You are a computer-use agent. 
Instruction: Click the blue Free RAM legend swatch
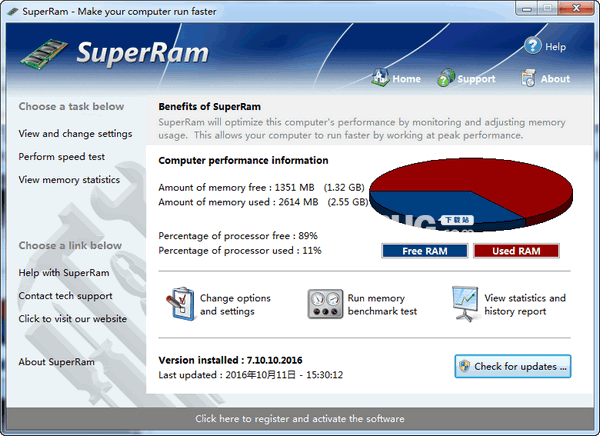click(x=425, y=251)
